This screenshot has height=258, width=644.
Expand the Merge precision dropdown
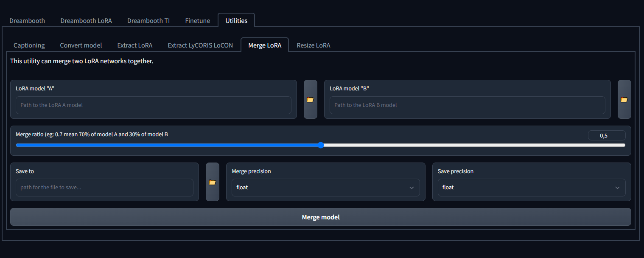tap(326, 188)
